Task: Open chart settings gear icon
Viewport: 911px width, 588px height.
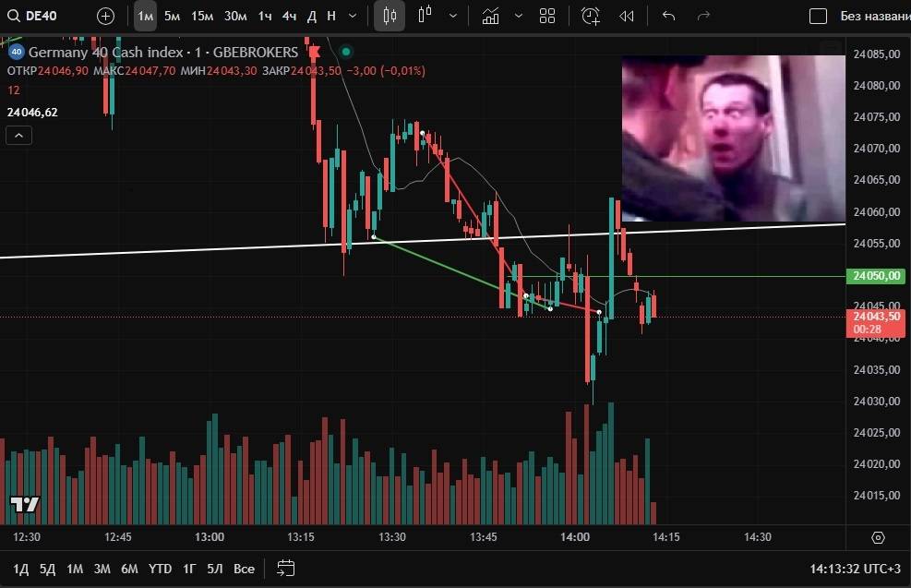Action: click(x=878, y=537)
